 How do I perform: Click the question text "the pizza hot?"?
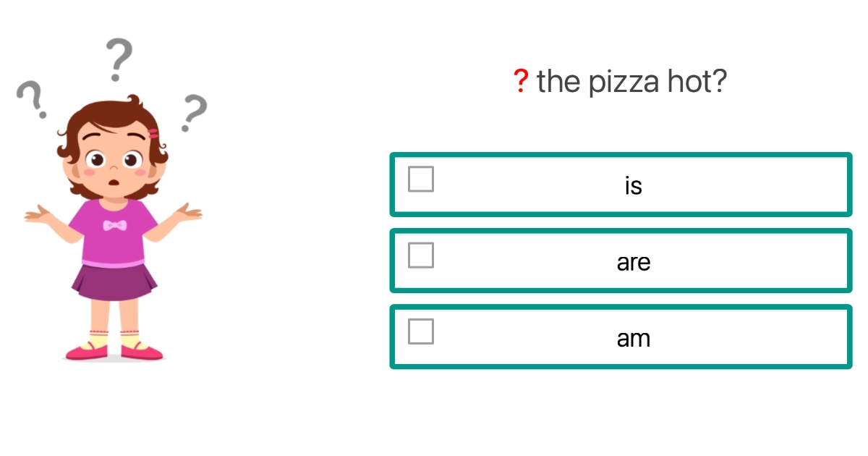(633, 81)
